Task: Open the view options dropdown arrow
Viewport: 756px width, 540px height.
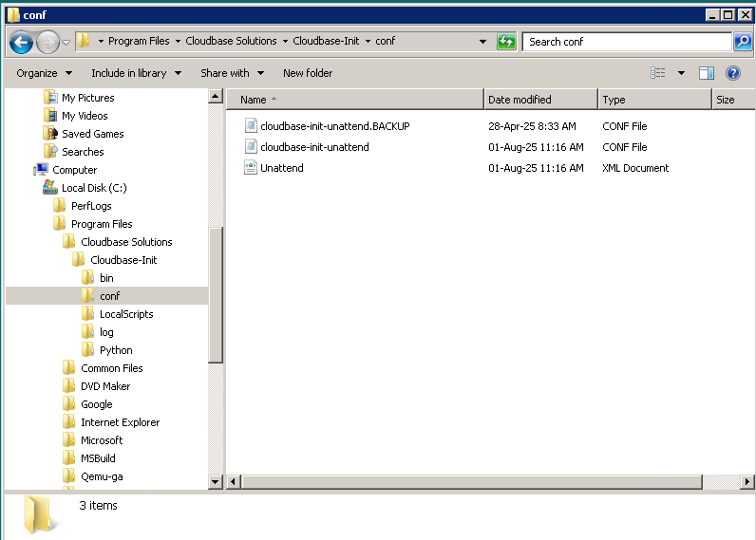Action: 681,73
